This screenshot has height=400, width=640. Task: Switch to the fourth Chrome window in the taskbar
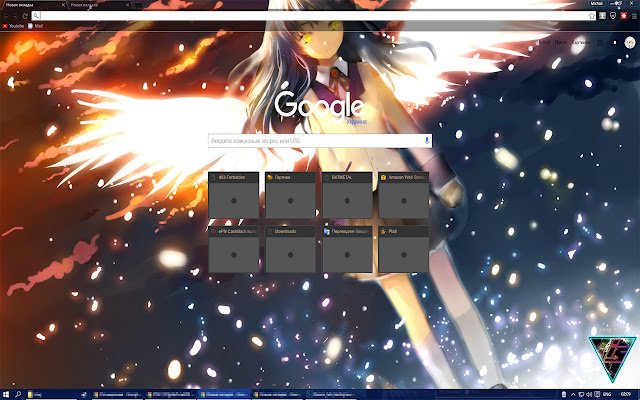pos(278,394)
